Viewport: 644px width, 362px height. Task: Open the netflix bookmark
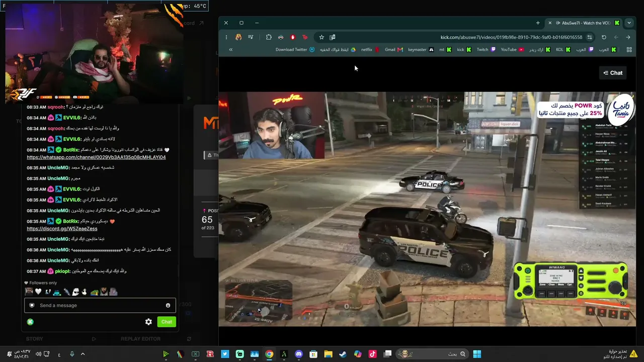point(370,50)
